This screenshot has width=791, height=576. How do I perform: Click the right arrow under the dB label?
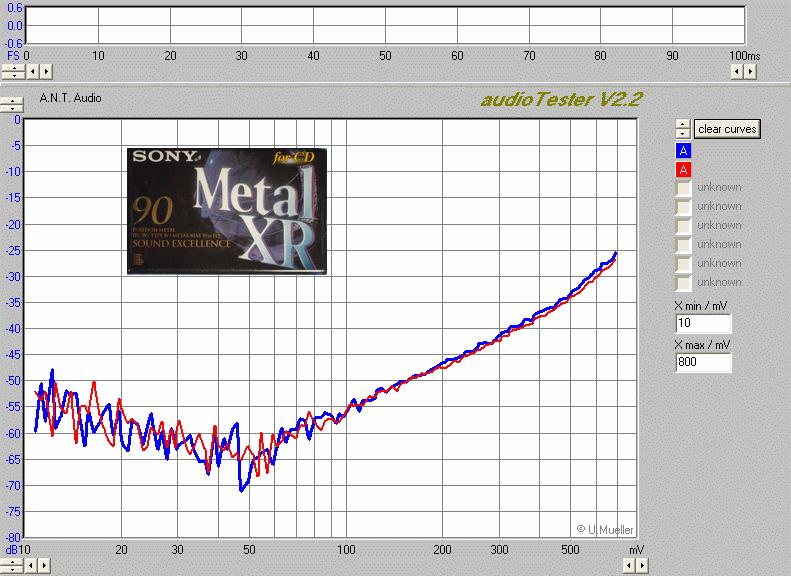coord(46,566)
